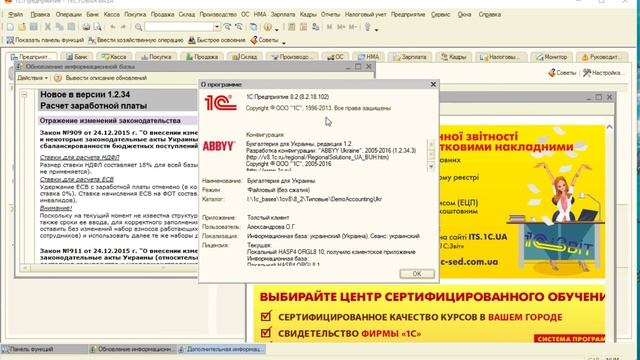Image resolution: width=640 pixels, height=360 pixels.
Task: Click the Find magnifier toolbar icon
Action: 138,27
